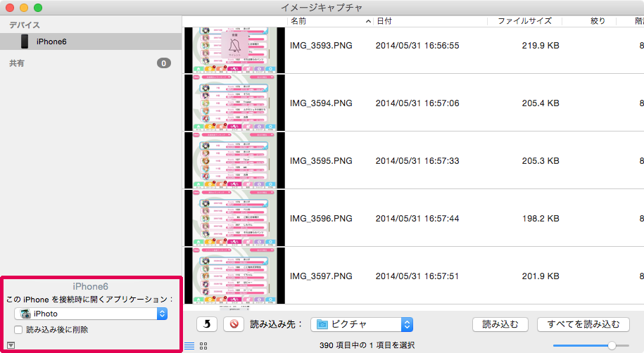Viewport: 644px width, 353px height.
Task: Click the date 2014/05/31 16:57:06
Action: [417, 103]
